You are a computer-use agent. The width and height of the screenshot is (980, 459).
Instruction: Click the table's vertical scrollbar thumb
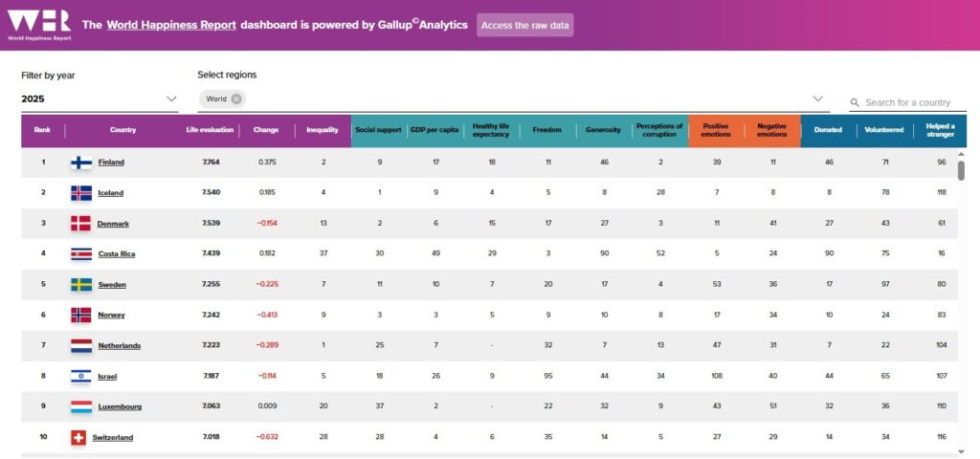961,170
